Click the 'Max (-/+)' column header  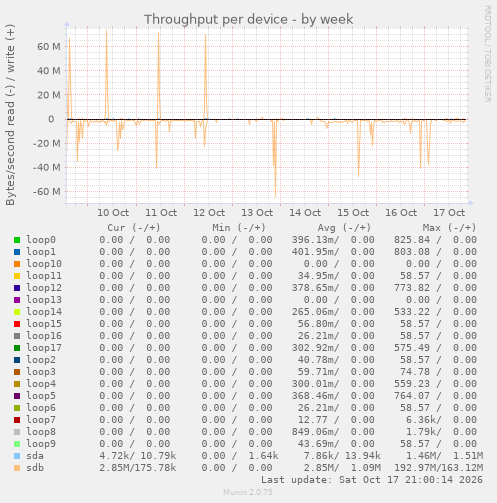(x=449, y=228)
